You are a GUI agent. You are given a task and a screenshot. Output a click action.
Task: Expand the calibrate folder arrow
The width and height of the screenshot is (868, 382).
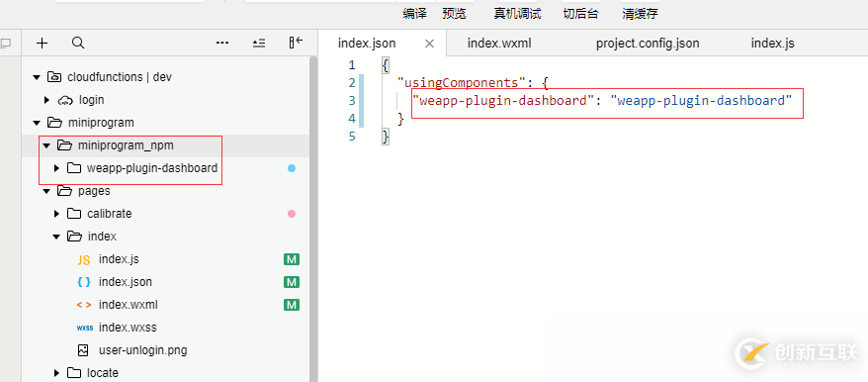tap(56, 214)
